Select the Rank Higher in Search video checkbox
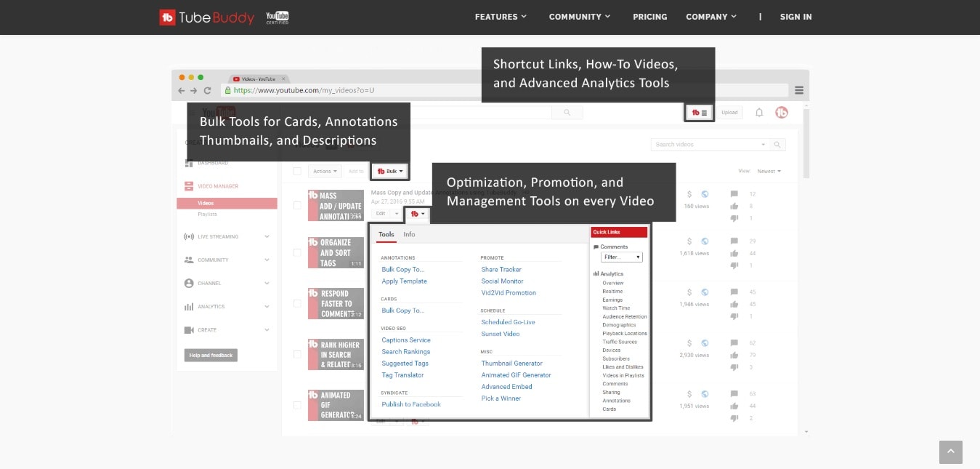Screen dimensions: 980x469 pyautogui.click(x=297, y=354)
